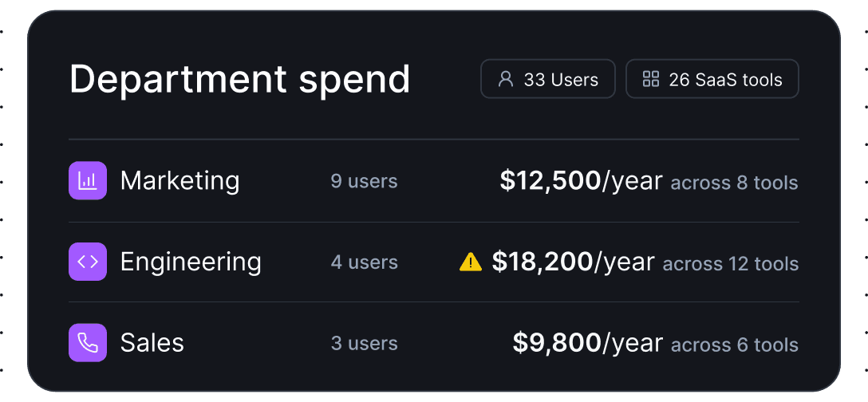Click Marketing's 9 users count

364,182
